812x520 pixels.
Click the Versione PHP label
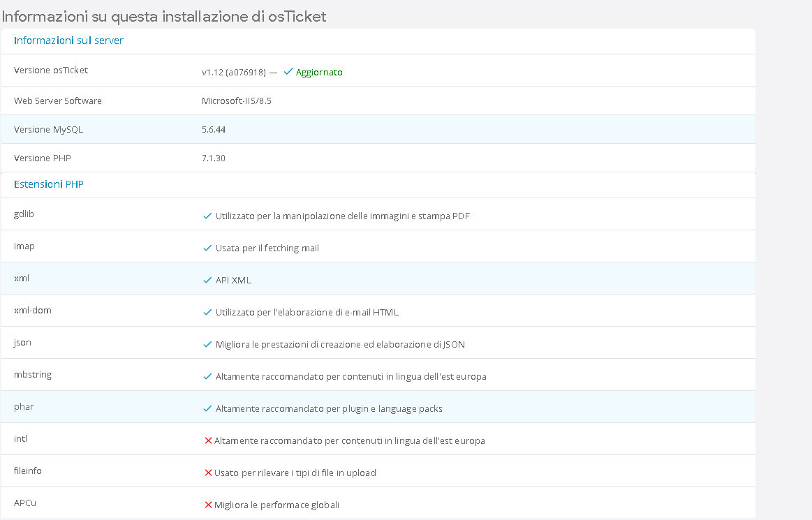coord(43,158)
